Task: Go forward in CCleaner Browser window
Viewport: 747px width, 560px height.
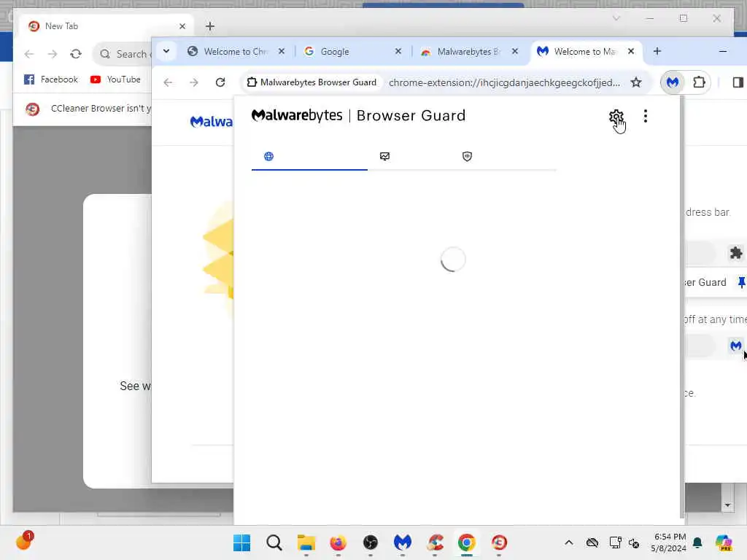Action: (x=53, y=54)
